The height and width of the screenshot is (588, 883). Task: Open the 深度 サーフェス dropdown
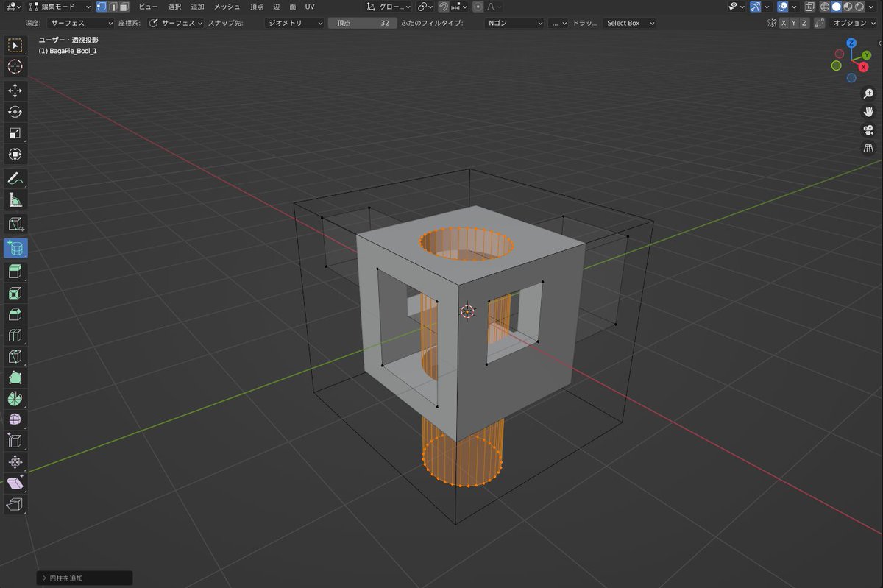pyautogui.click(x=79, y=23)
